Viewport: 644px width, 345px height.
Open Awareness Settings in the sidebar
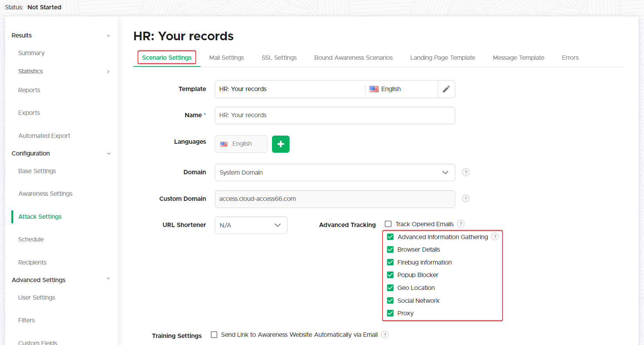[45, 194]
